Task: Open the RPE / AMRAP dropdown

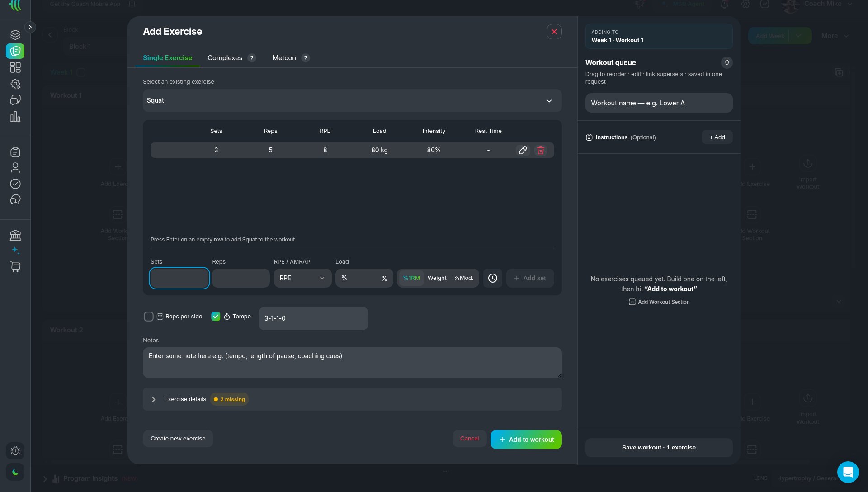Action: (x=302, y=278)
